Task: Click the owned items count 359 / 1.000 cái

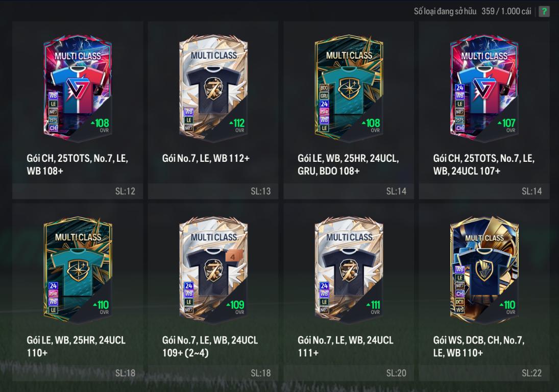Action: (x=506, y=11)
